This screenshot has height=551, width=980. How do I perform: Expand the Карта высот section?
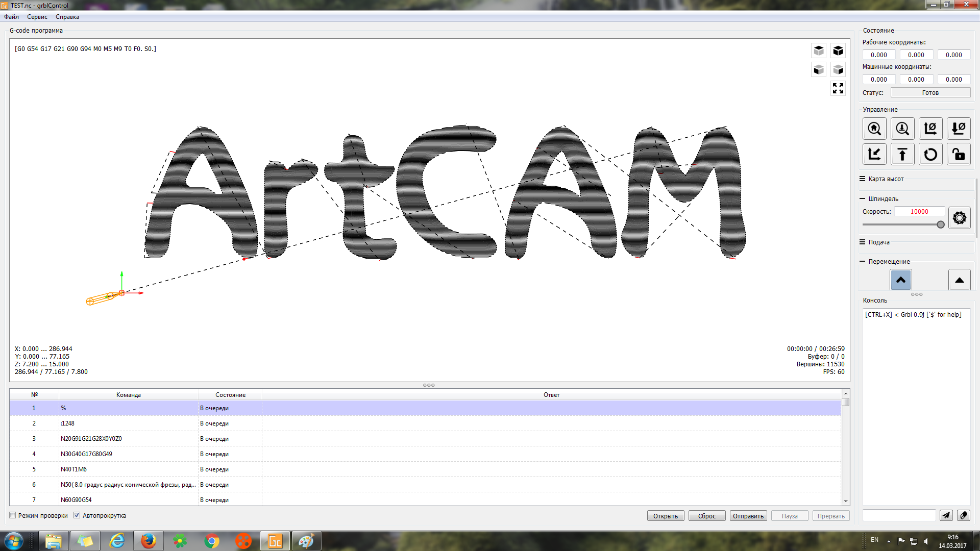(886, 179)
